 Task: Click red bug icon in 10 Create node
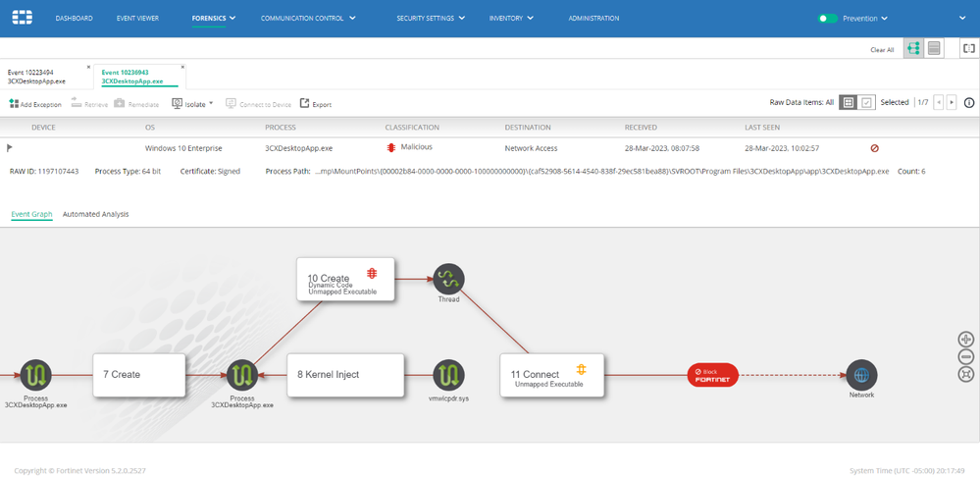[371, 274]
